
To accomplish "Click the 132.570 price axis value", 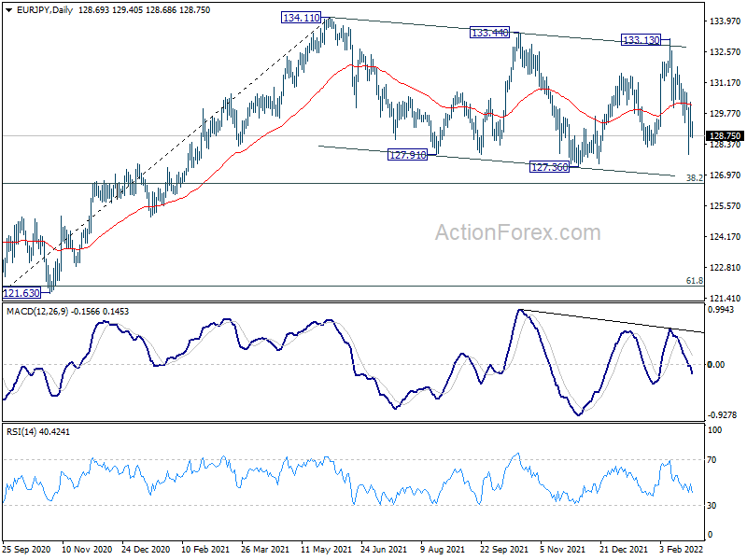I will click(726, 52).
